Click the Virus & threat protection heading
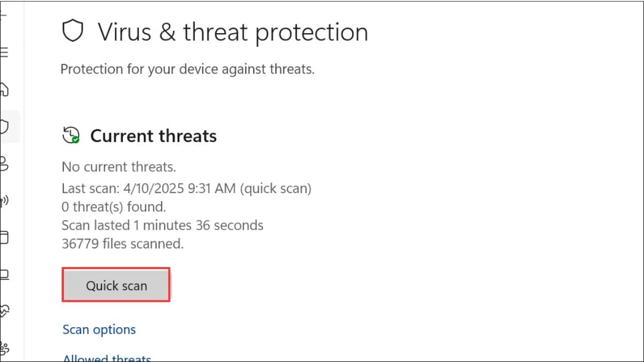This screenshot has height=362, width=644. click(x=233, y=32)
